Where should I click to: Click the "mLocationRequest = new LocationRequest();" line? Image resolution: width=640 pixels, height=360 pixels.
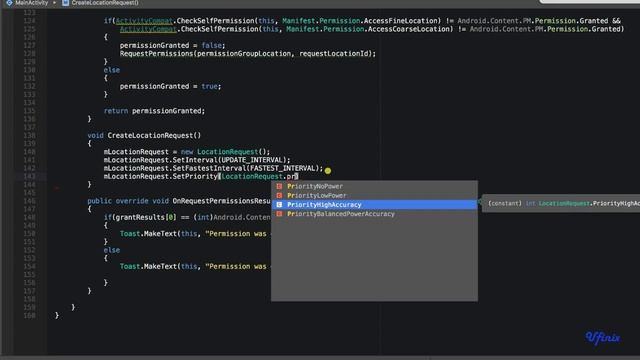click(x=187, y=152)
